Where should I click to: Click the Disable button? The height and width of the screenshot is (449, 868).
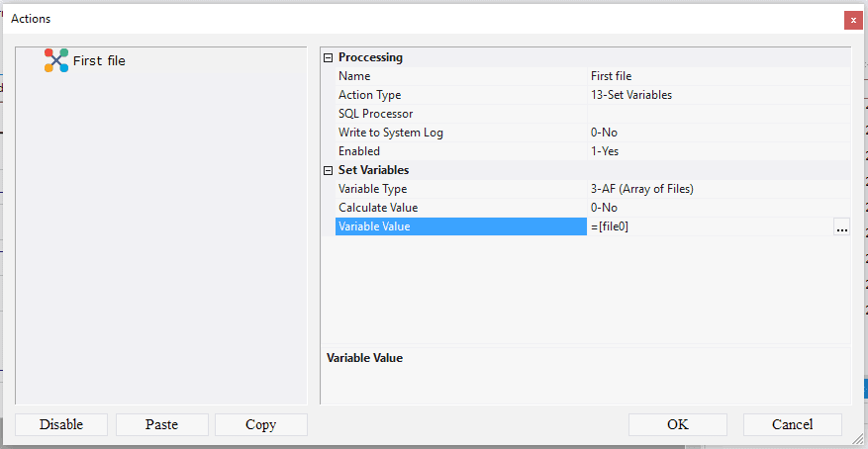61,424
